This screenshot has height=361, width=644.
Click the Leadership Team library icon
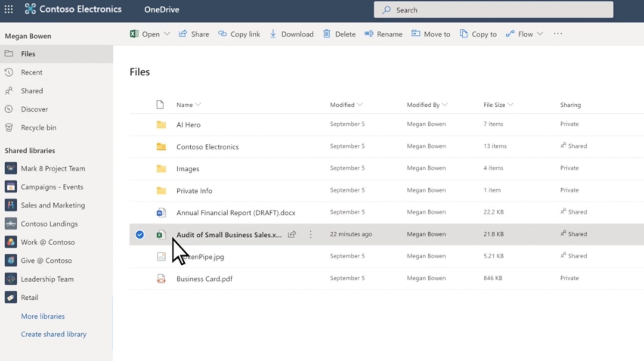click(11, 279)
